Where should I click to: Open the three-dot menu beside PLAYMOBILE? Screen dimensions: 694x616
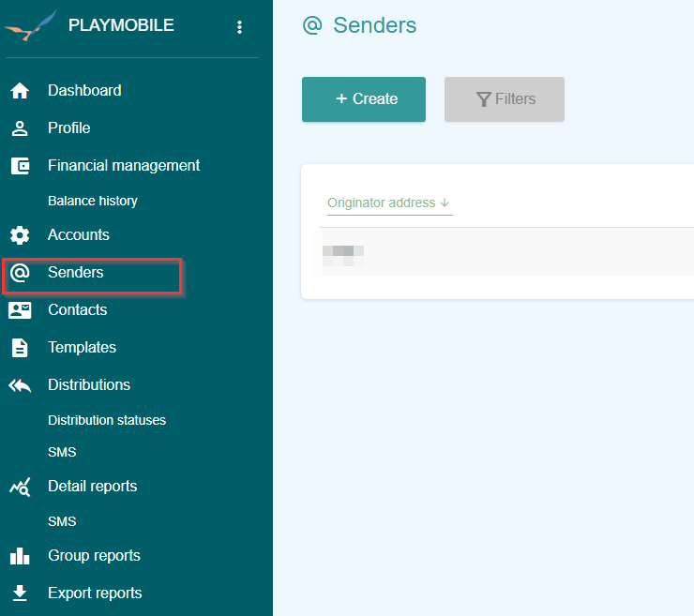(240, 27)
